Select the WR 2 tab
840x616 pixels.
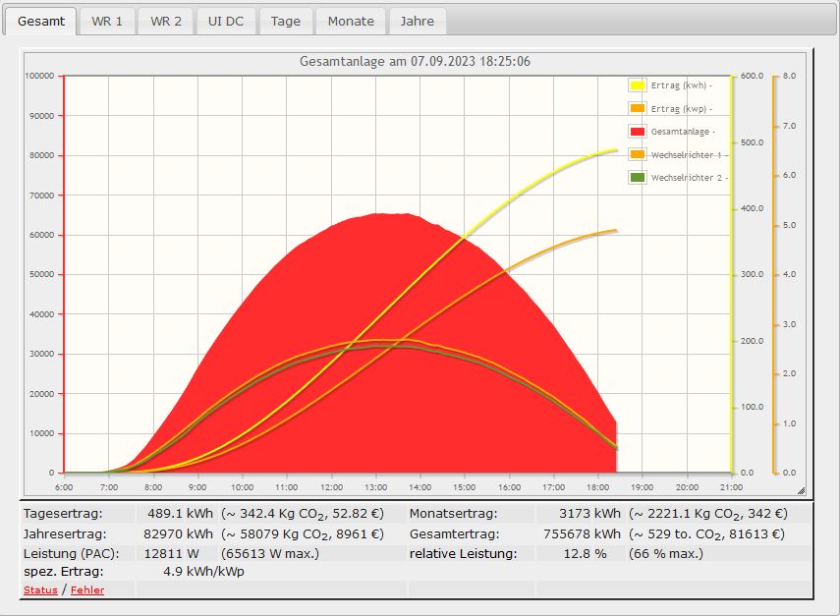click(x=165, y=21)
